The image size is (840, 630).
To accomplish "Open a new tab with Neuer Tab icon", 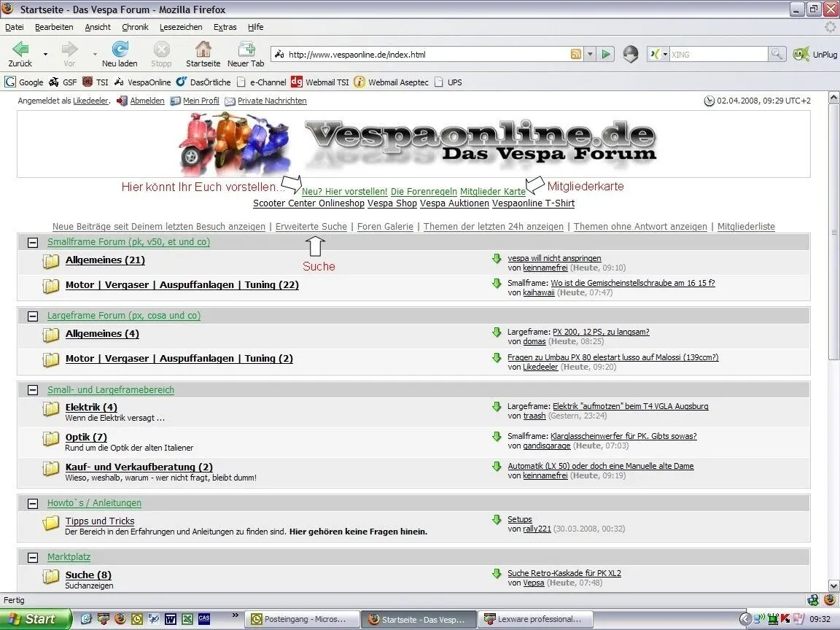I will tap(246, 50).
